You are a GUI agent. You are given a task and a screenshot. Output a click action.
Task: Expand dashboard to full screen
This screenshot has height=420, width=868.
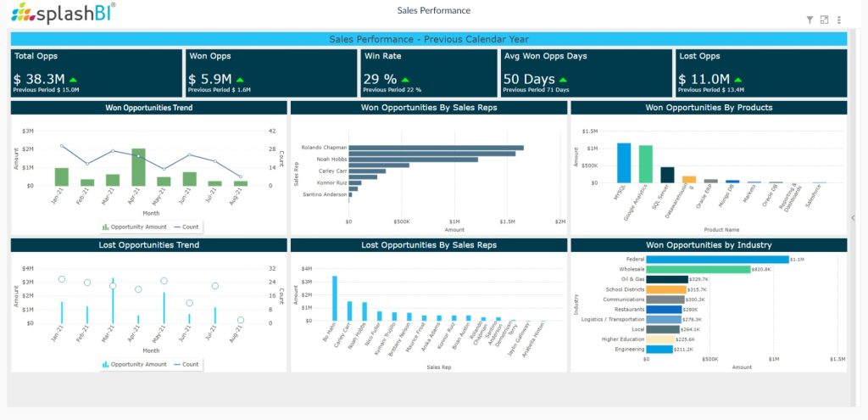click(824, 20)
